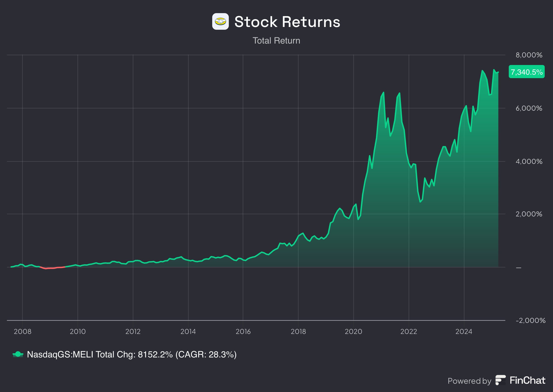Click the 2020 x-axis label

[353, 331]
